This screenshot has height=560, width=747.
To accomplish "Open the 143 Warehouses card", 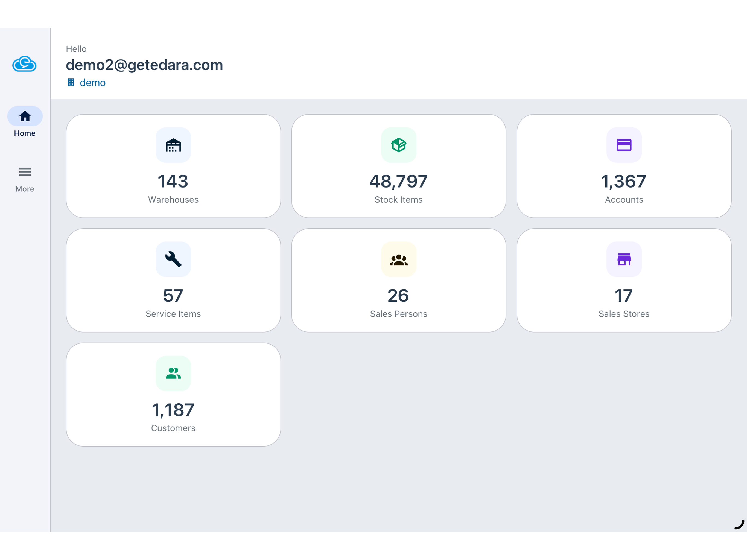I will point(173,166).
